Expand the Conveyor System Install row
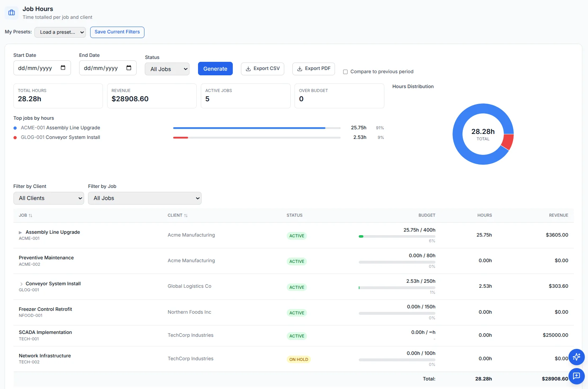This screenshot has width=588, height=389. pos(21,284)
